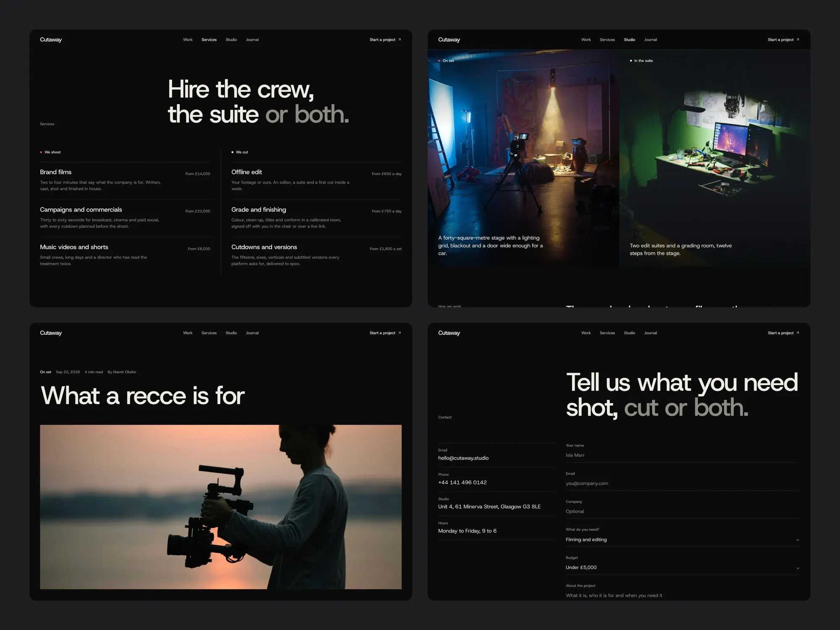Open Journal link on the article page header
Image resolution: width=840 pixels, height=630 pixels.
coord(252,333)
